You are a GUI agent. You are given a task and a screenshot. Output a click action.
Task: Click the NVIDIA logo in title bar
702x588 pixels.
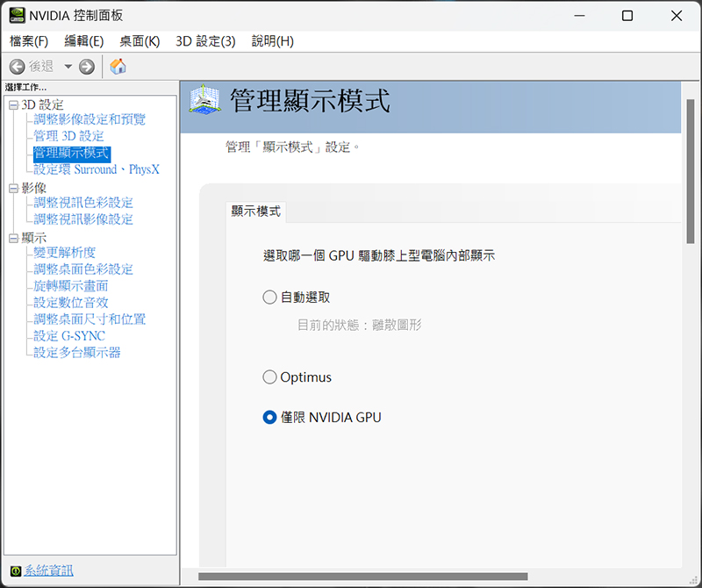(x=17, y=15)
